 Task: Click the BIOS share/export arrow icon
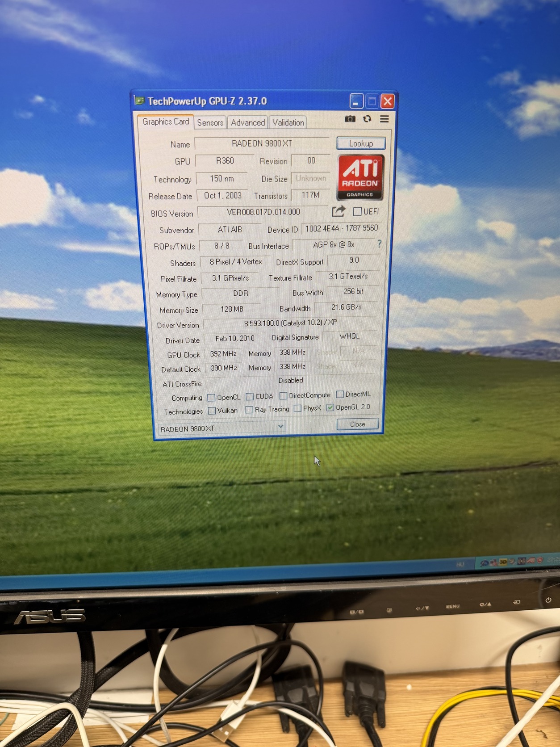[x=339, y=211]
